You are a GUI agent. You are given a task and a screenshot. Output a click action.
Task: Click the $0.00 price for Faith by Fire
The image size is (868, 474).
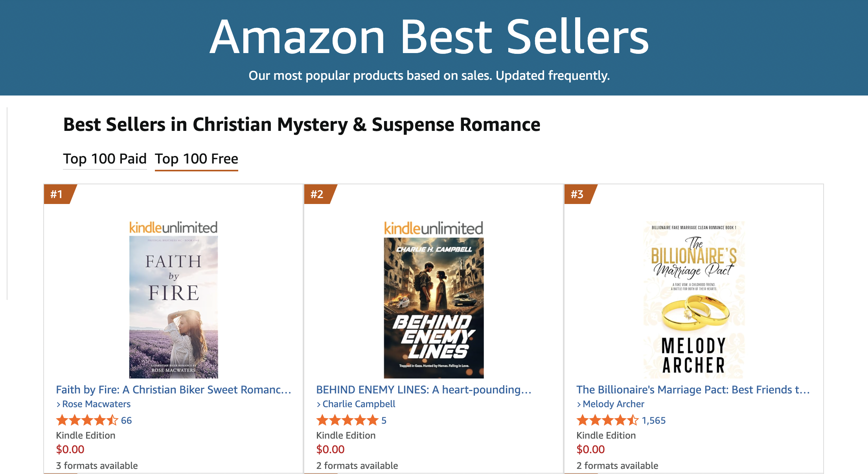[x=70, y=449]
